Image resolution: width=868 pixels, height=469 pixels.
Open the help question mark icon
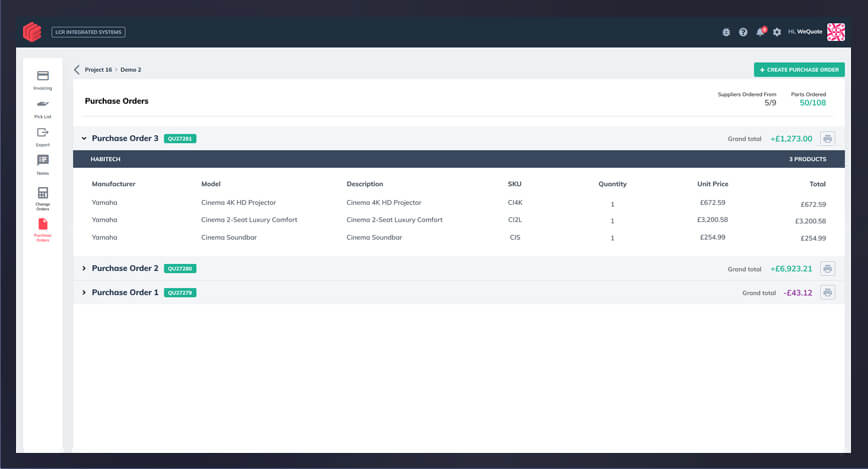click(743, 32)
